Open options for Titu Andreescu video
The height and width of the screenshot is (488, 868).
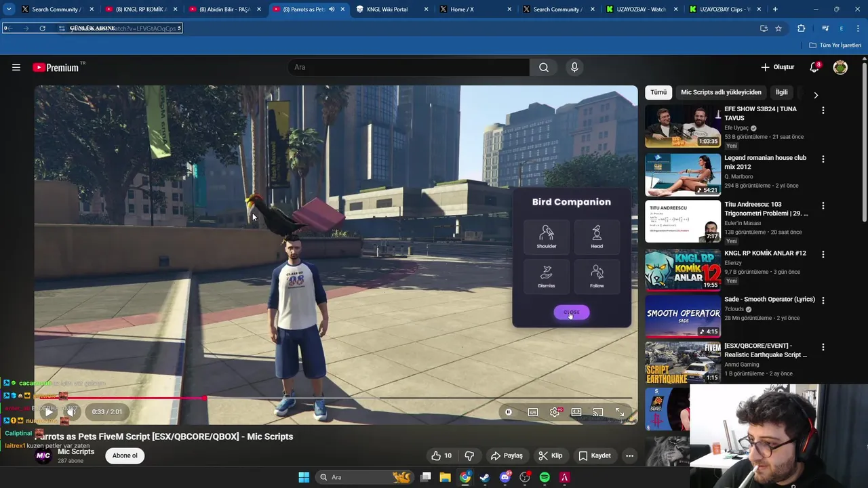pos(823,205)
